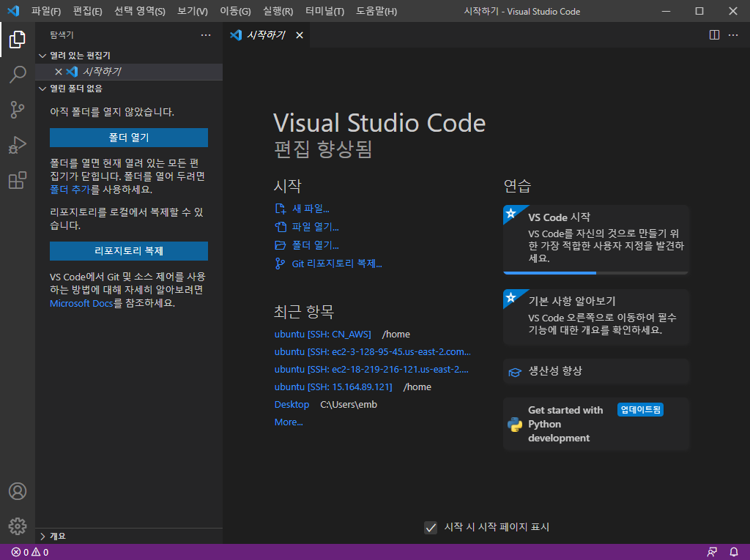This screenshot has width=750, height=560.
Task: Open the Accounts icon in activity bar
Action: (x=18, y=491)
